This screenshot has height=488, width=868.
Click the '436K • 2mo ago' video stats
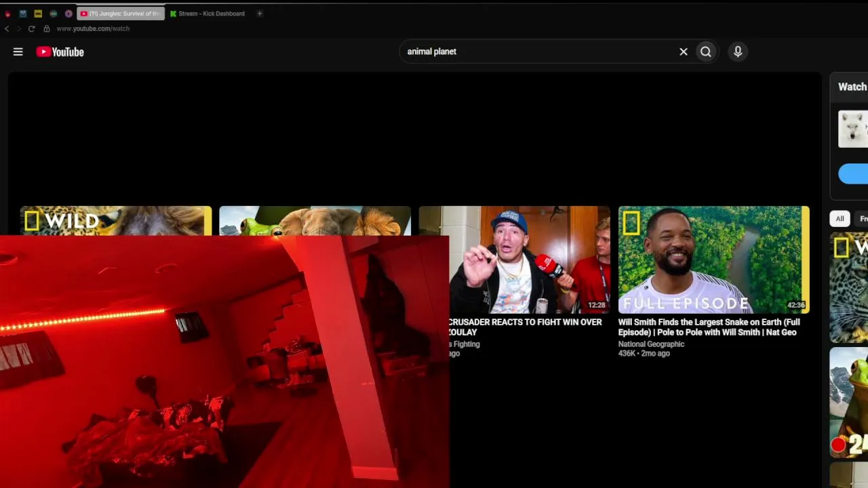[x=644, y=354]
